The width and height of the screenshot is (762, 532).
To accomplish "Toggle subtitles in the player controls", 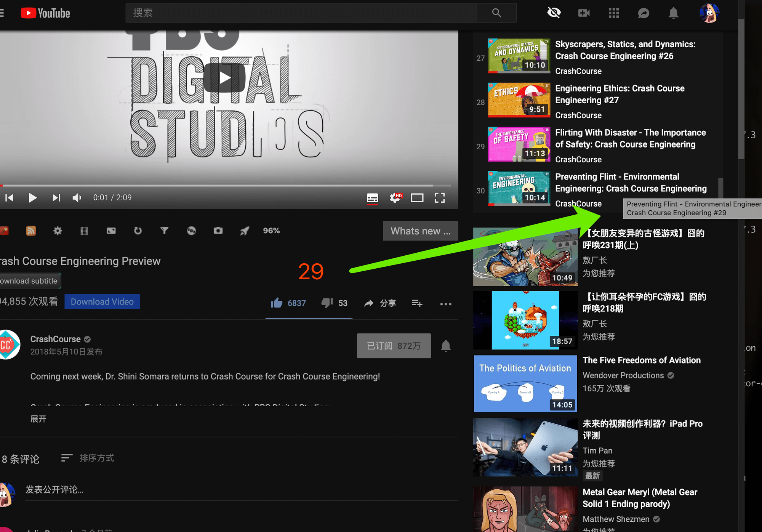I will (372, 198).
